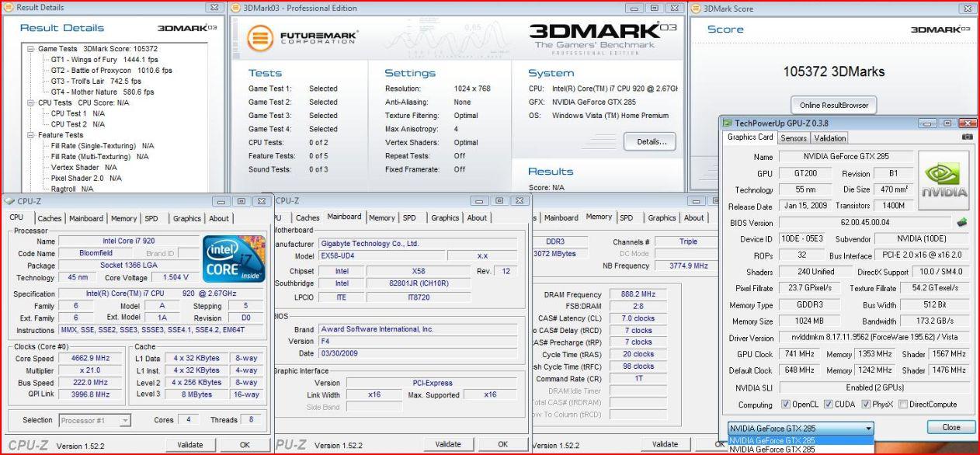Enable the DirectCompute checkbox in GPU-Z
Image resolution: width=980 pixels, height=455 pixels.
tap(902, 404)
